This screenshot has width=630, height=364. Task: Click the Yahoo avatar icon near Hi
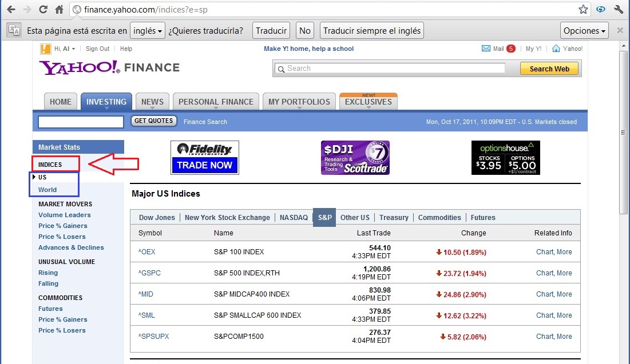pyautogui.click(x=45, y=49)
